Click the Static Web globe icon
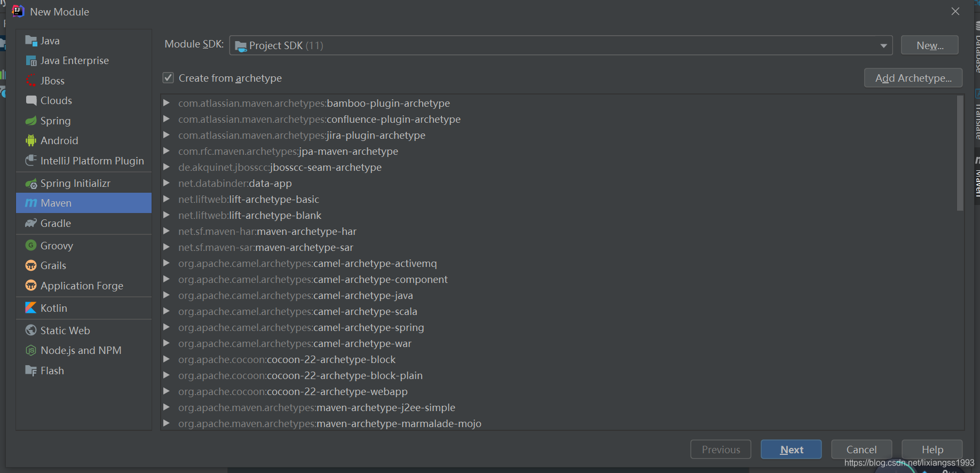The height and width of the screenshot is (473, 980). [x=31, y=330]
